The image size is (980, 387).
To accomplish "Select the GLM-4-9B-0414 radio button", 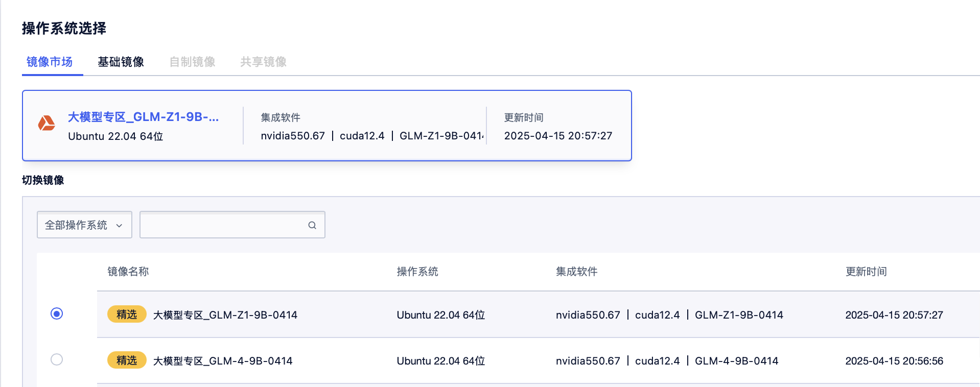I will click(57, 359).
